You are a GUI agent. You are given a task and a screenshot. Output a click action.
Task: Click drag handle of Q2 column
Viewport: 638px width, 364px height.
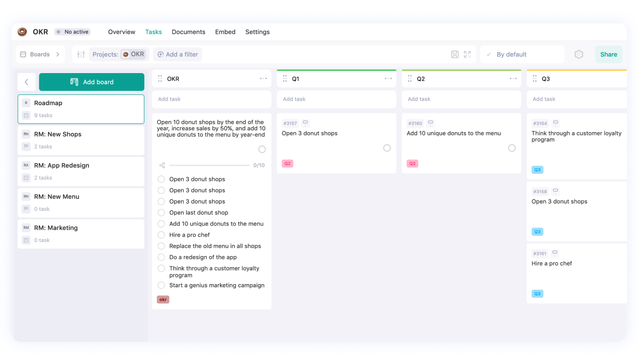click(410, 78)
